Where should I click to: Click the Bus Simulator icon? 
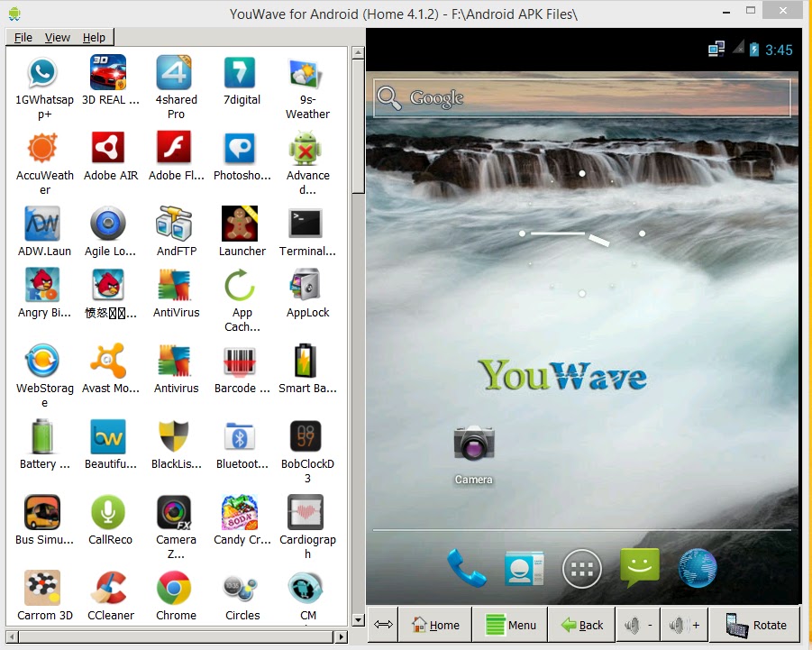pyautogui.click(x=42, y=512)
